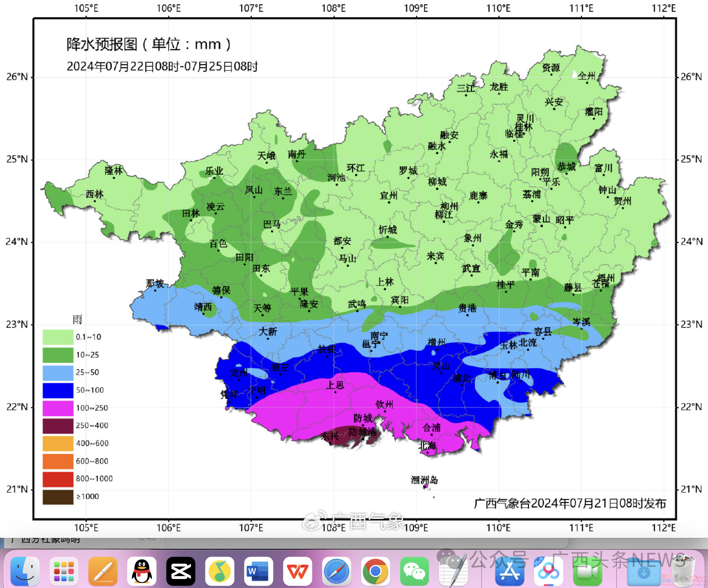Open Launchpad from the dock
The image size is (708, 588).
coord(64,571)
